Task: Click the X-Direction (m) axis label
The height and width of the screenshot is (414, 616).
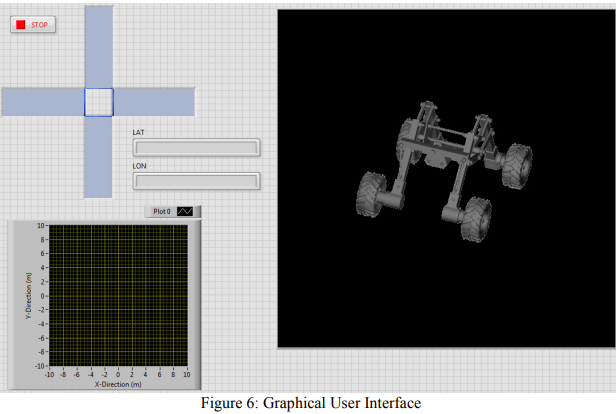Action: [118, 384]
